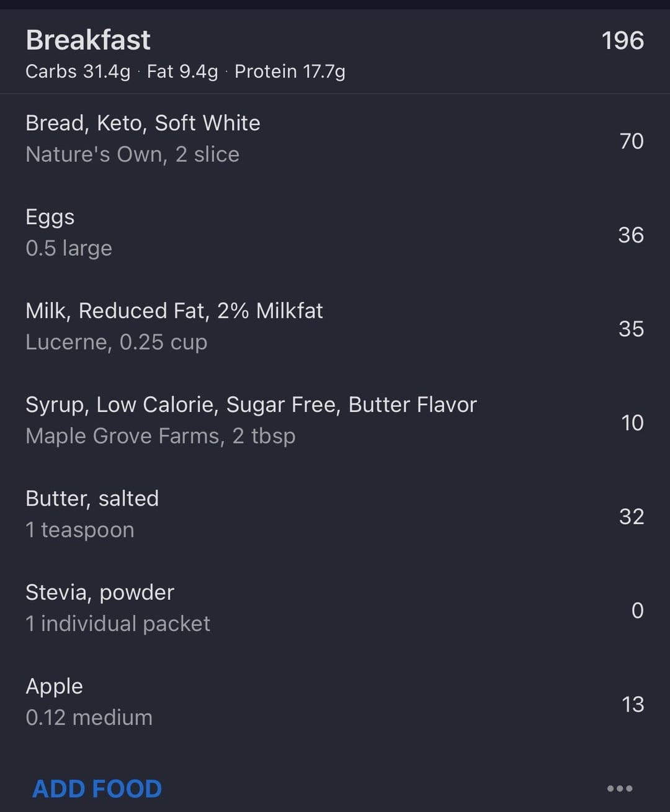Tap the Fat 9.4g macro summary
Image resolution: width=670 pixels, height=812 pixels.
(x=182, y=72)
